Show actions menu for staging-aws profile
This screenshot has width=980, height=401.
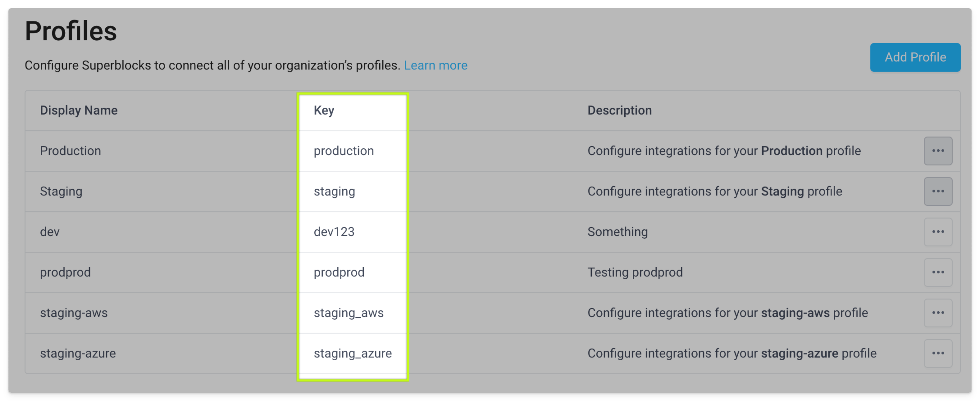[938, 313]
